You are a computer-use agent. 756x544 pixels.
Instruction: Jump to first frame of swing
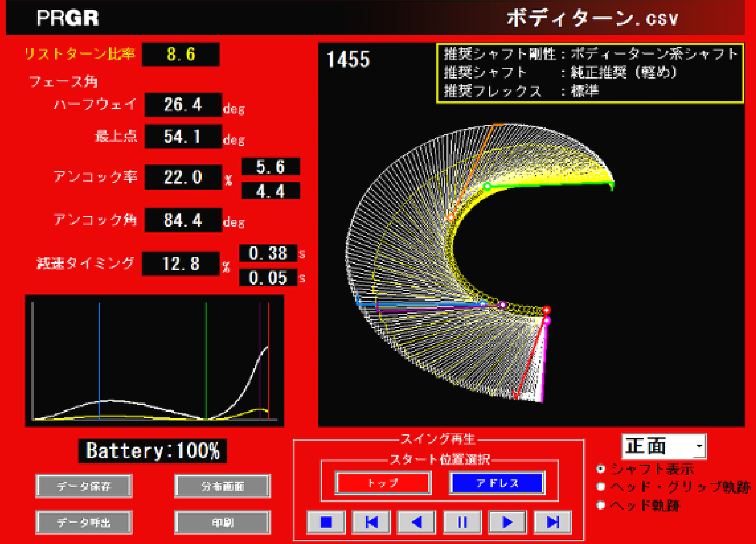(371, 522)
